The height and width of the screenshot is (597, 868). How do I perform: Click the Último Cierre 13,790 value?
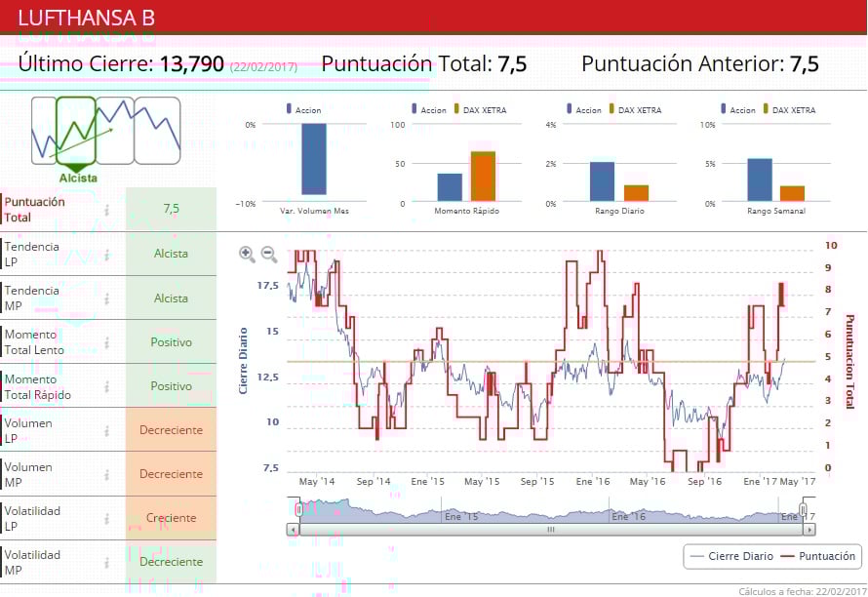point(192,64)
